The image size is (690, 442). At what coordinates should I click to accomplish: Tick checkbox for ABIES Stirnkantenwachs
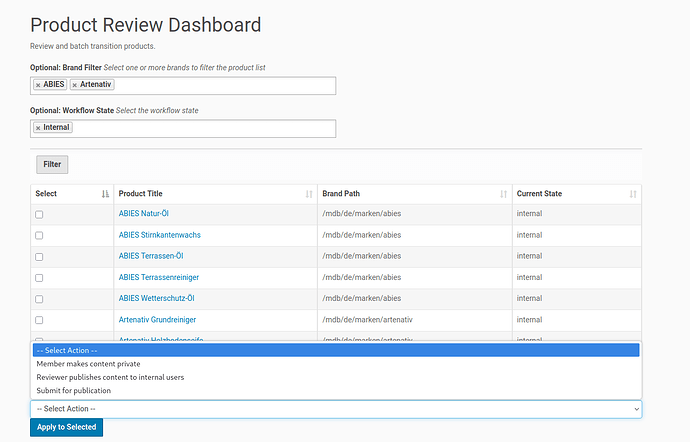(39, 236)
